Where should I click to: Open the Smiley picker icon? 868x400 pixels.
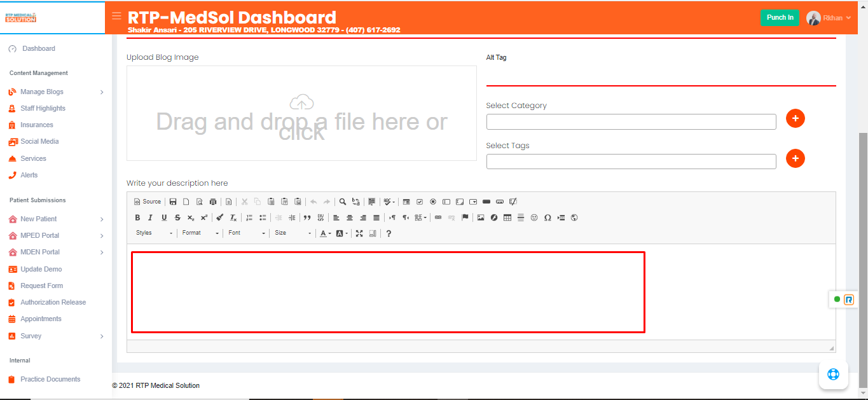click(534, 217)
